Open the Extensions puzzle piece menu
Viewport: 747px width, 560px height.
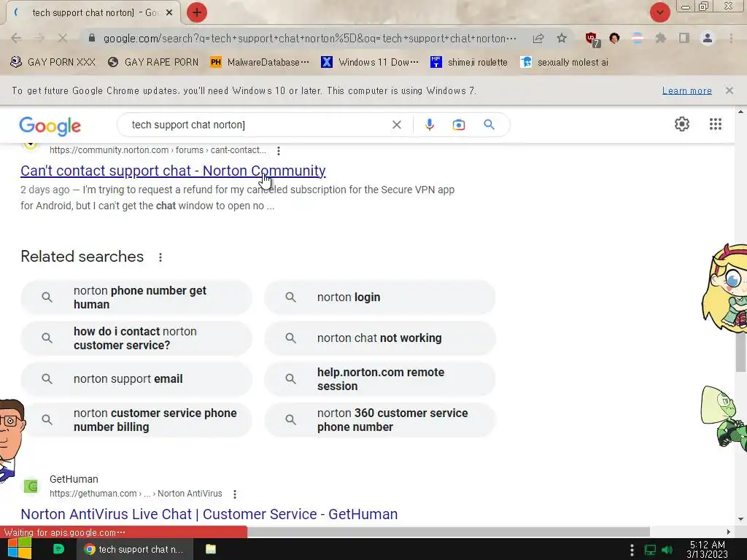[x=661, y=38]
